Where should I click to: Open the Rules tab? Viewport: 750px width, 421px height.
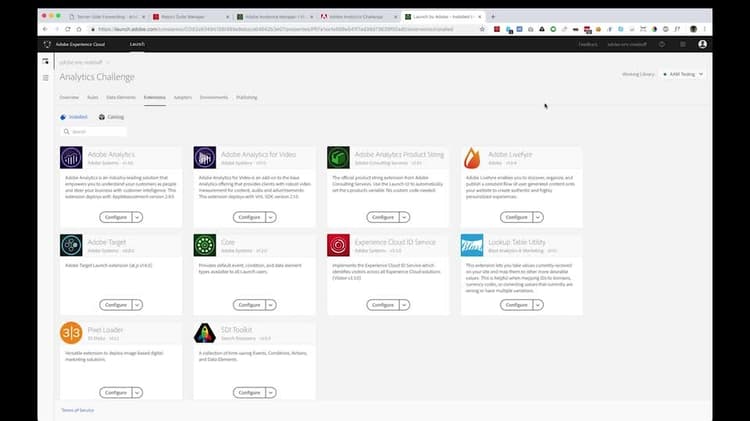[x=92, y=97]
